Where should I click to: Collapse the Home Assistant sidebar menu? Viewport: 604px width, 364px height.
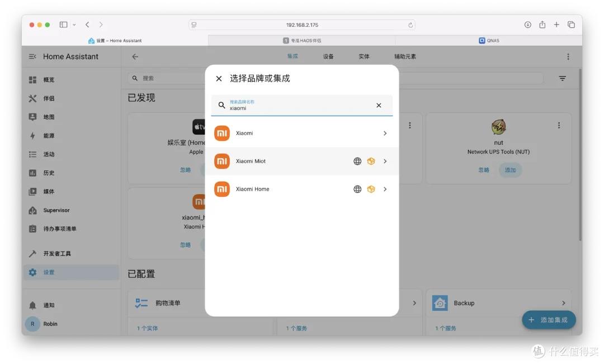[x=32, y=56]
